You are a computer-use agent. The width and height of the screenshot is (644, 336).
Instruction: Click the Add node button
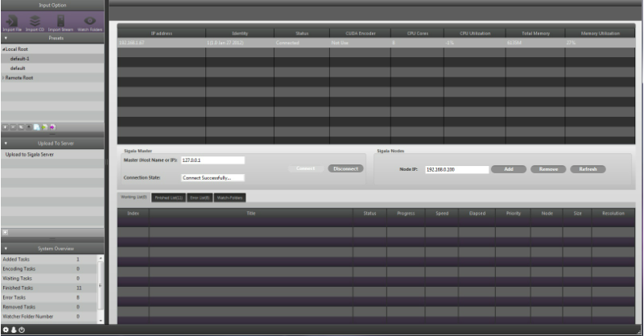pyautogui.click(x=509, y=169)
